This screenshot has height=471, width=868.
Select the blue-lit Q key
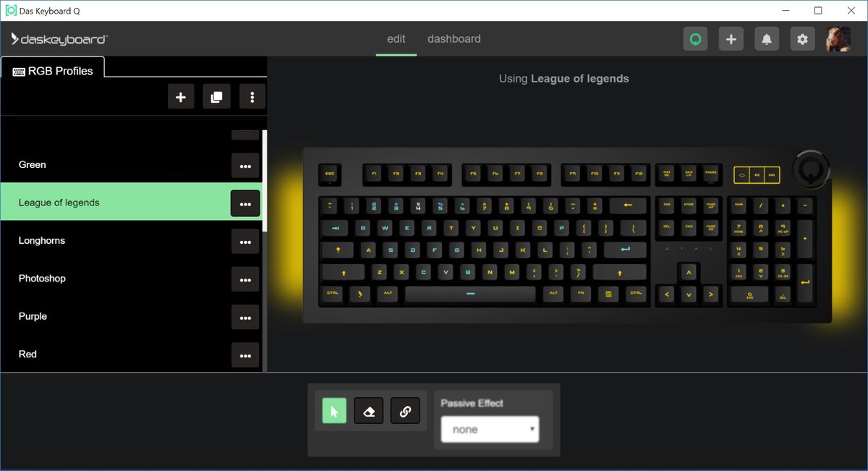tap(363, 228)
